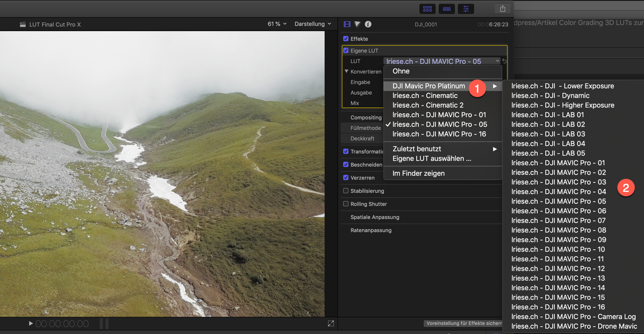
Task: Open the Darstellung view dropdown
Action: pyautogui.click(x=313, y=24)
